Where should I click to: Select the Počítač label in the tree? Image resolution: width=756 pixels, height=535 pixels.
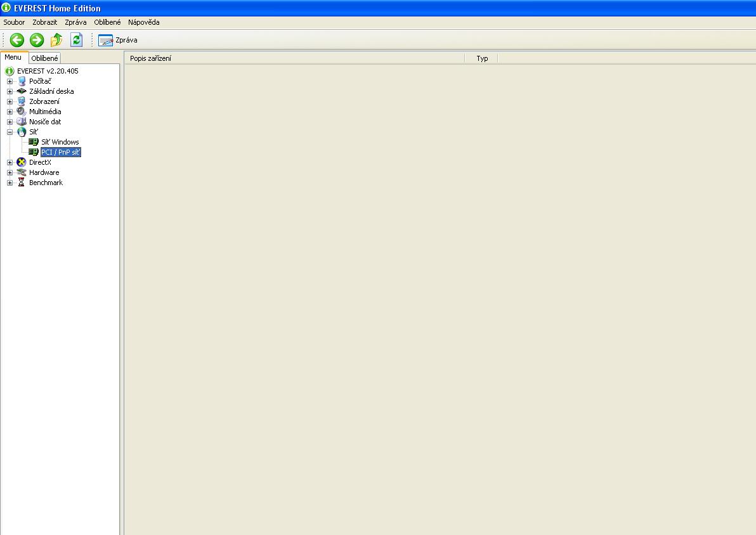pyautogui.click(x=40, y=82)
